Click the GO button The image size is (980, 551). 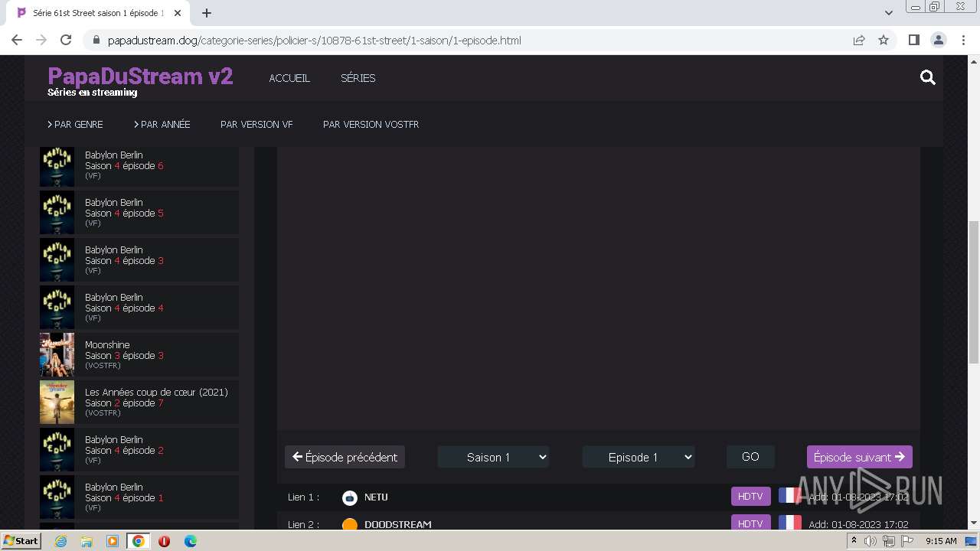click(x=750, y=457)
